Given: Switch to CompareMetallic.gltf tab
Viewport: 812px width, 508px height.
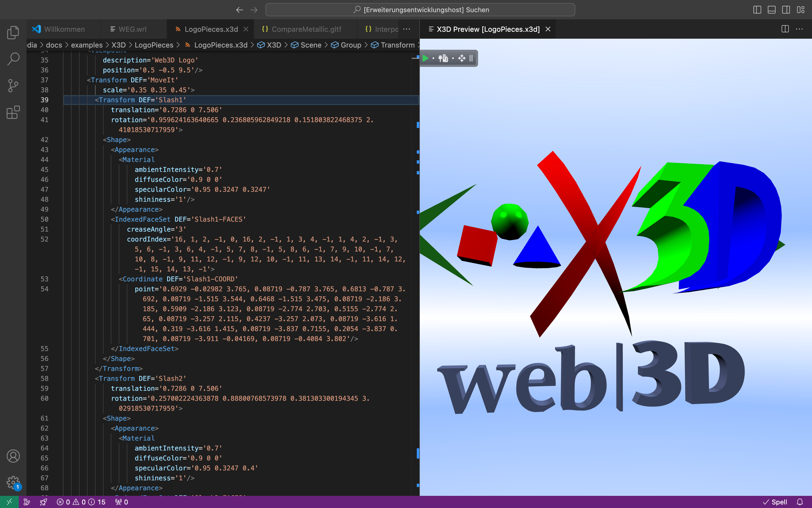Looking at the screenshot, I should [306, 29].
